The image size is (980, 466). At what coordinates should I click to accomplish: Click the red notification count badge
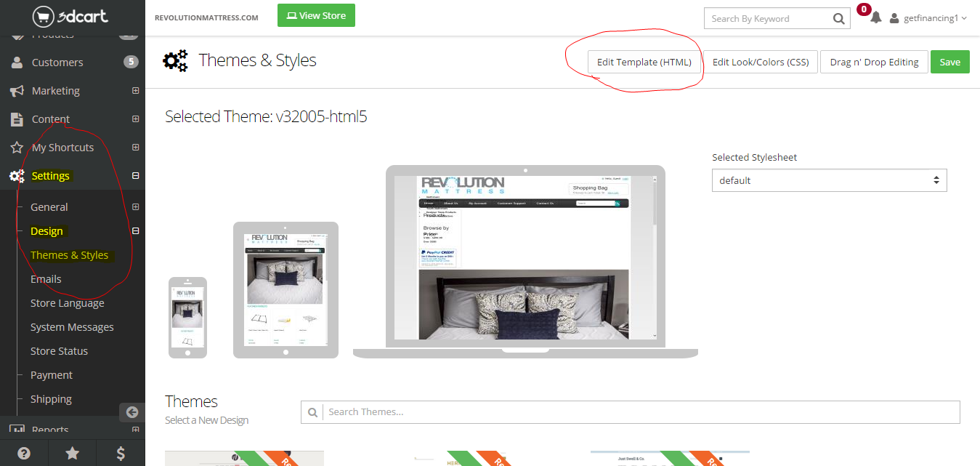[x=864, y=9]
